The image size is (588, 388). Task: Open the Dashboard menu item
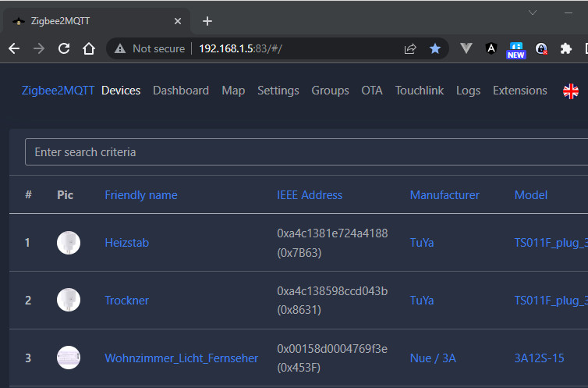pyautogui.click(x=181, y=91)
